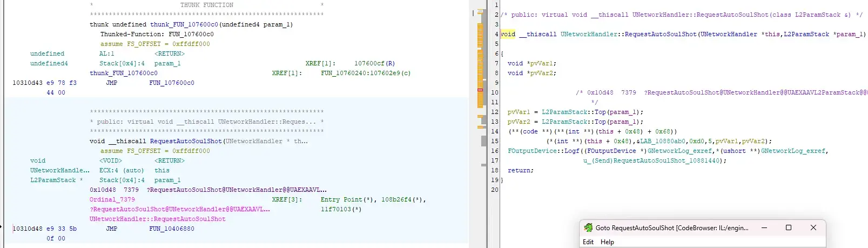
Task: Select address 10310d48 in the listing
Action: click(28, 229)
